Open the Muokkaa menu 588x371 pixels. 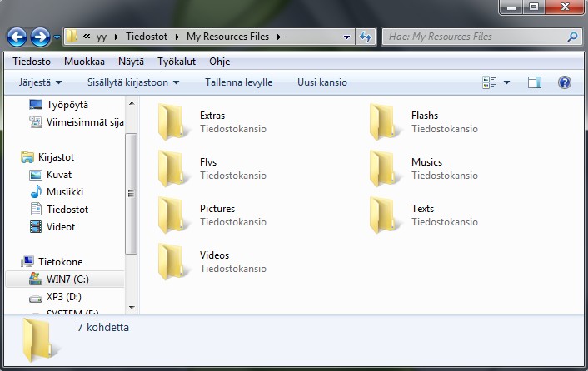[84, 62]
